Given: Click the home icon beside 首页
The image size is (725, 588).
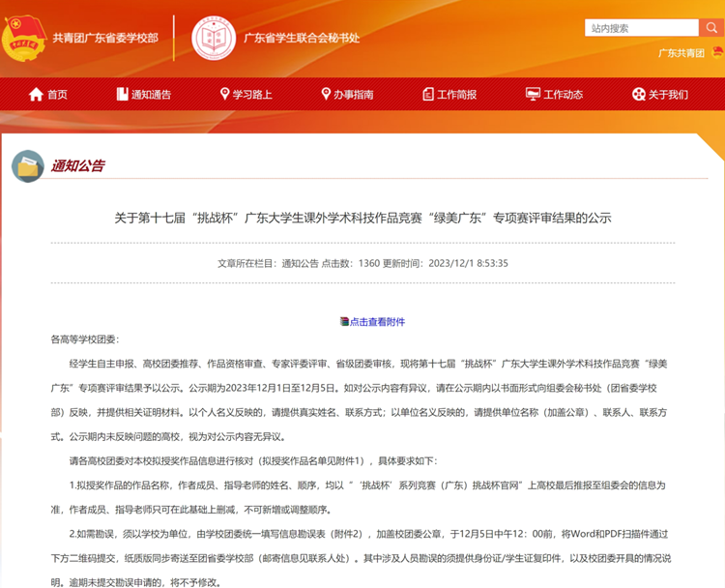Looking at the screenshot, I should pos(37,94).
